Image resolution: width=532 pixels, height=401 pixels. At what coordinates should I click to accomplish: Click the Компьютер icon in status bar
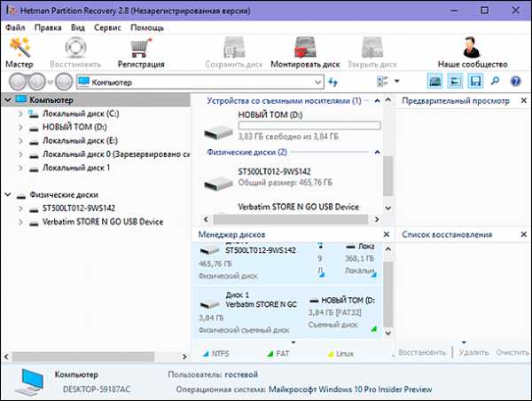tap(30, 382)
